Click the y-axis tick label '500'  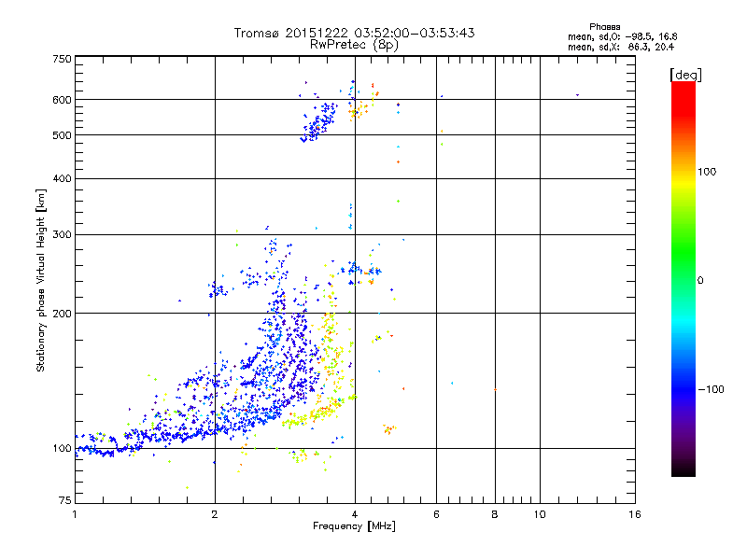coord(63,135)
